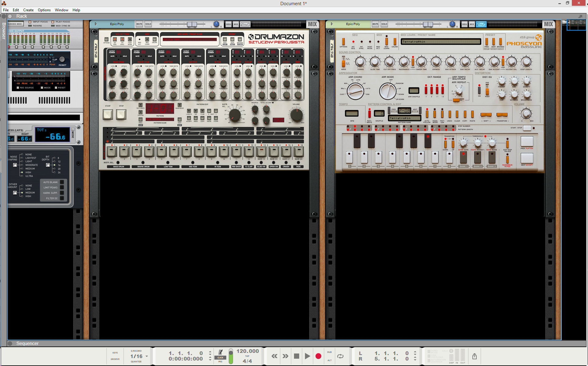588x366 pixels.
Task: Click the tempo value 120.000
Action: pyautogui.click(x=248, y=351)
